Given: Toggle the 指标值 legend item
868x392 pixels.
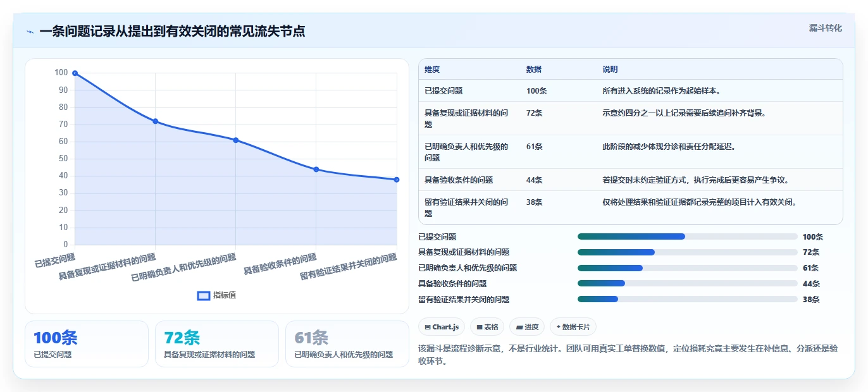Looking at the screenshot, I should click(x=216, y=295).
